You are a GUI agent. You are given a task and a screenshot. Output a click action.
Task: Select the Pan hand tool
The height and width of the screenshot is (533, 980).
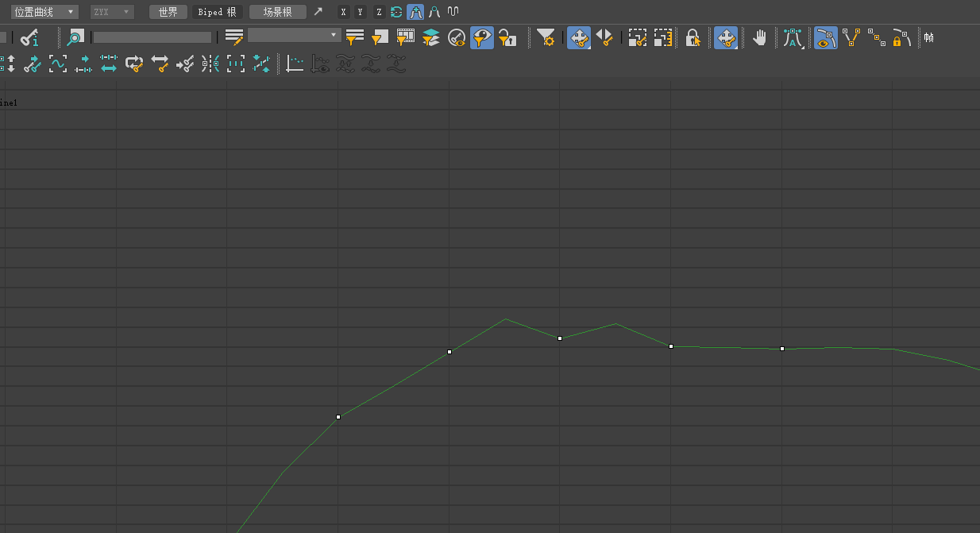point(760,37)
